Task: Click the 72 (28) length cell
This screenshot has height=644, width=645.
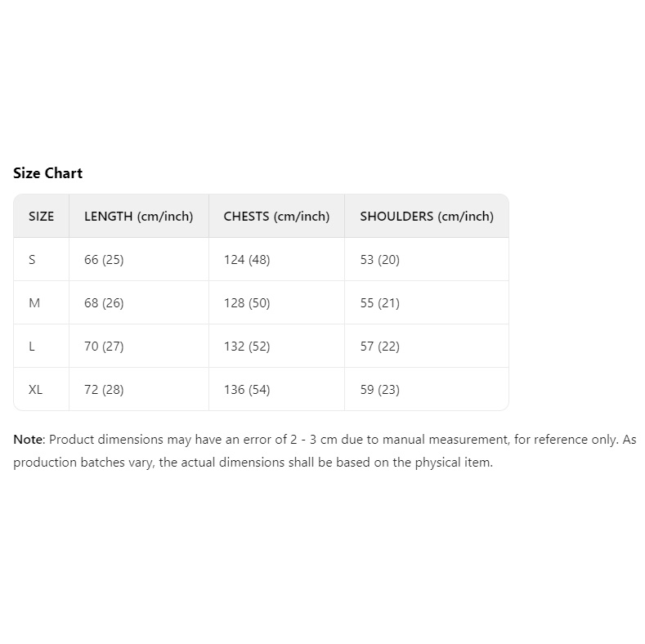Action: tap(104, 390)
